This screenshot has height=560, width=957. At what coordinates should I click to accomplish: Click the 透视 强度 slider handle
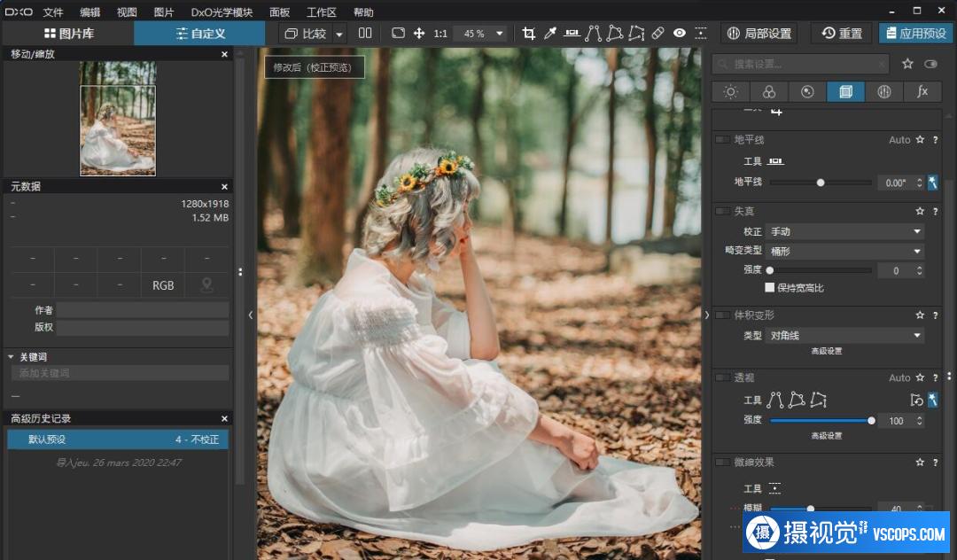pos(871,420)
